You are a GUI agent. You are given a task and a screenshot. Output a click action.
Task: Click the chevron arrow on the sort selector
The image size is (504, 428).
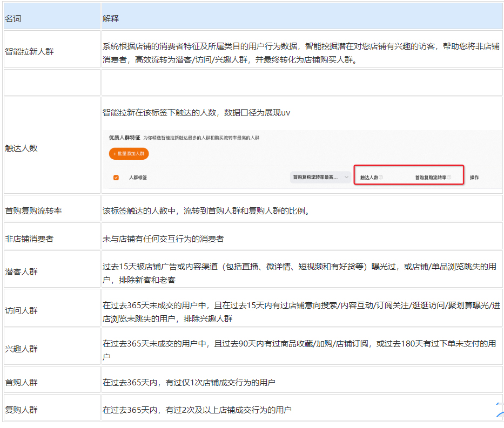pyautogui.click(x=346, y=176)
